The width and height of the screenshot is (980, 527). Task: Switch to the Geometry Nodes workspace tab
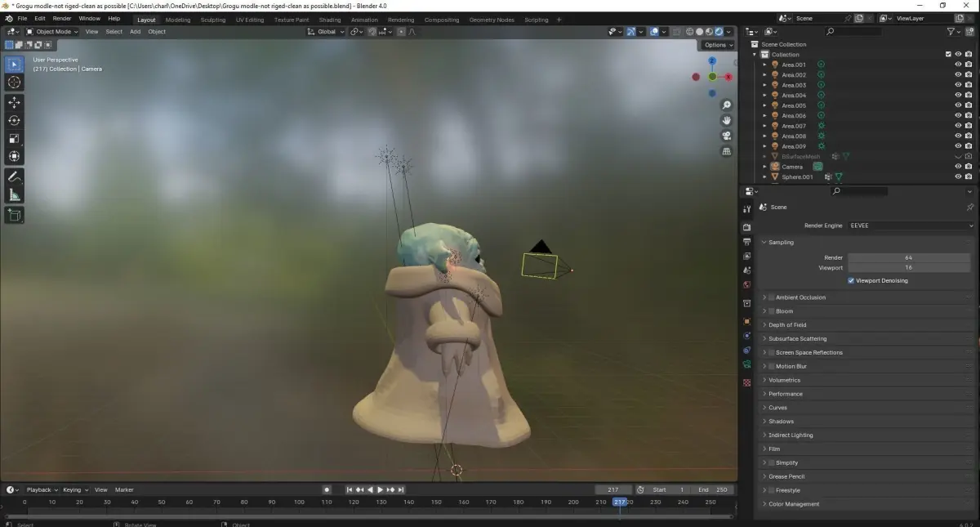coord(492,20)
